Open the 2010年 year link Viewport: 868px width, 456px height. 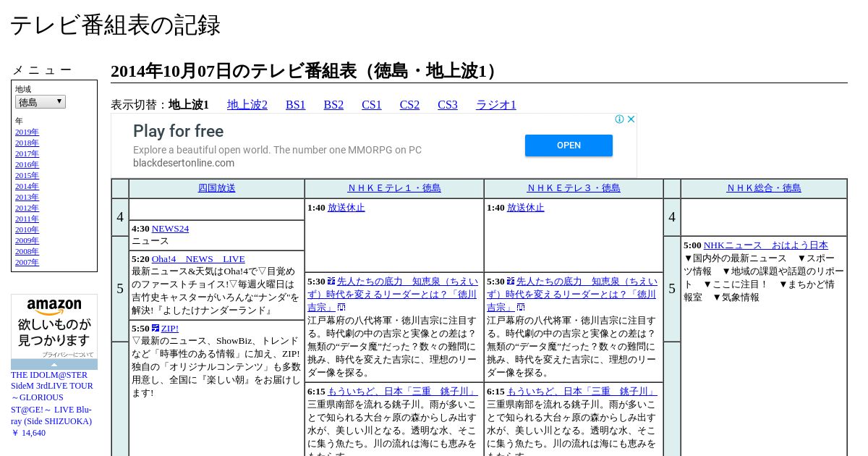(27, 229)
